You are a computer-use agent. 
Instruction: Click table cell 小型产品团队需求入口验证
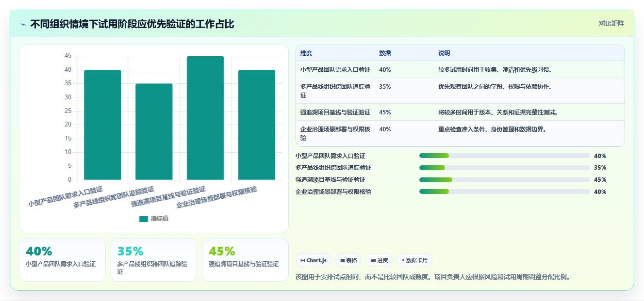[335, 70]
